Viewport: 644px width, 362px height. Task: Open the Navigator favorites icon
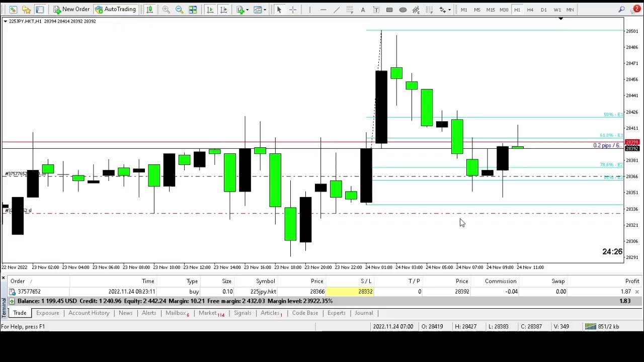click(26, 10)
